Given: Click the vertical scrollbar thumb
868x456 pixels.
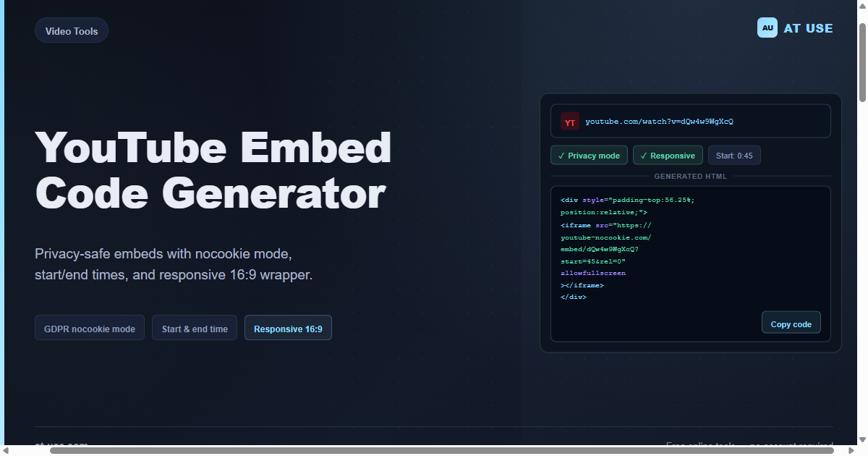Looking at the screenshot, I should click(x=862, y=63).
